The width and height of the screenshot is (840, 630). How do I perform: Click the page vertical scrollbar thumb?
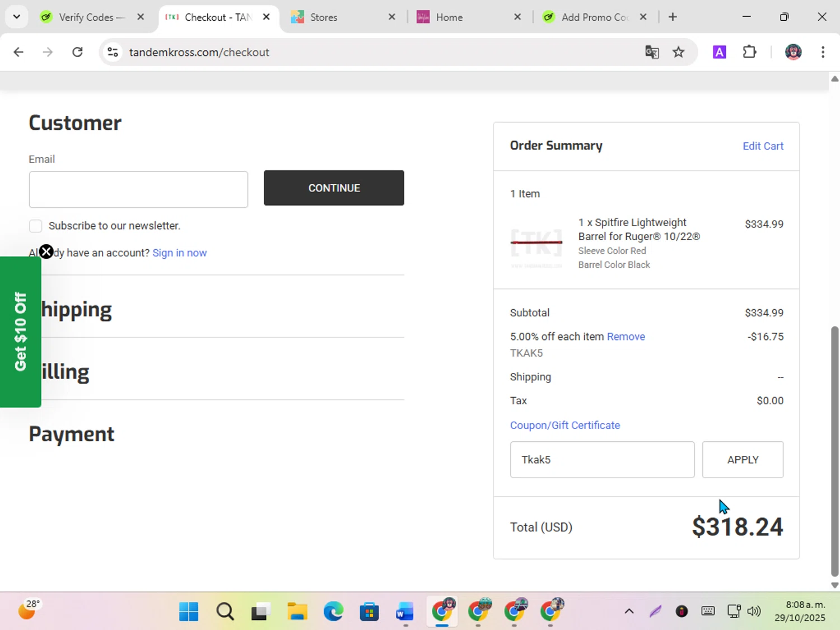834,451
